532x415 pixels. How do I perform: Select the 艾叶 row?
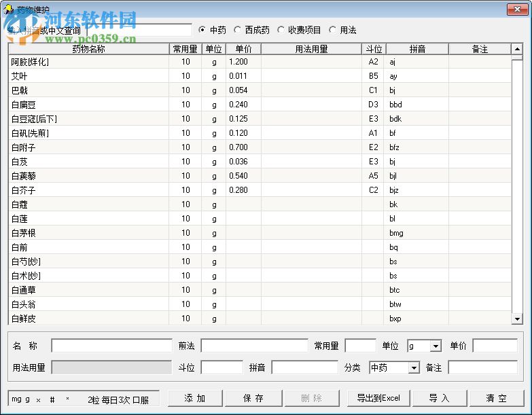(260, 76)
